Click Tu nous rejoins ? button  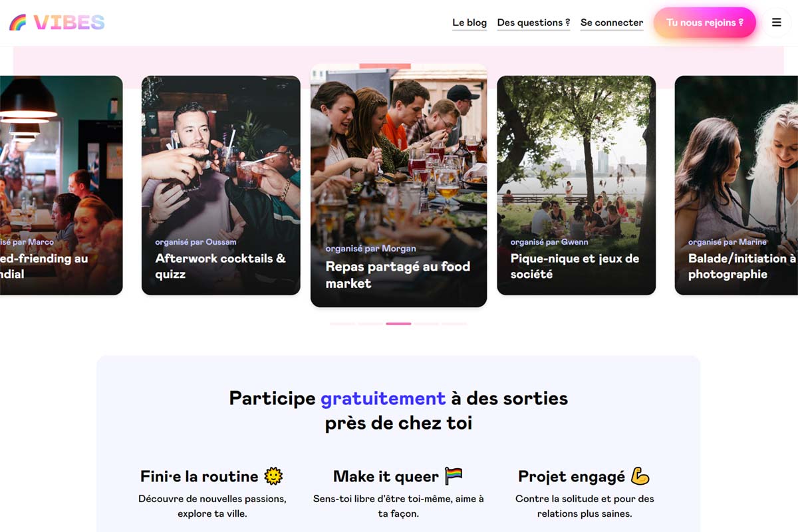coord(705,23)
